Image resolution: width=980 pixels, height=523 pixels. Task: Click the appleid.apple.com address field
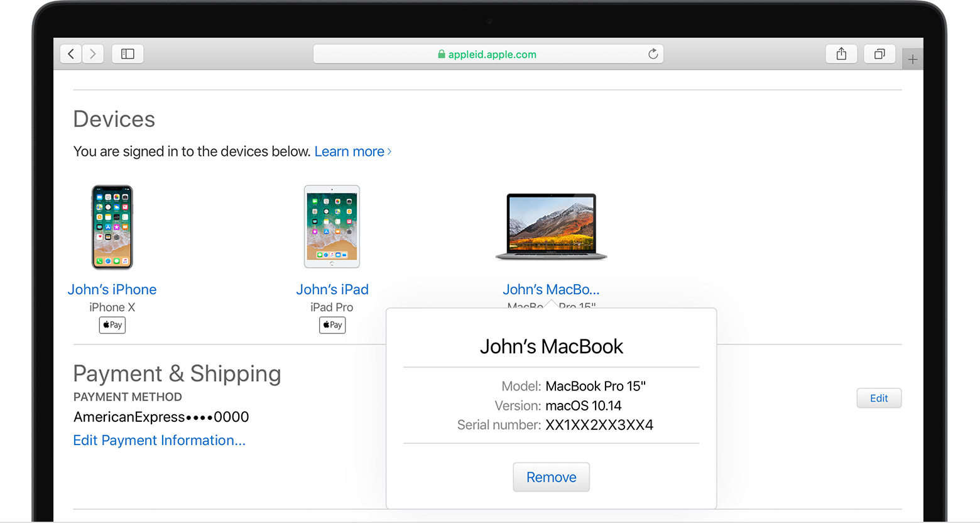pos(488,54)
